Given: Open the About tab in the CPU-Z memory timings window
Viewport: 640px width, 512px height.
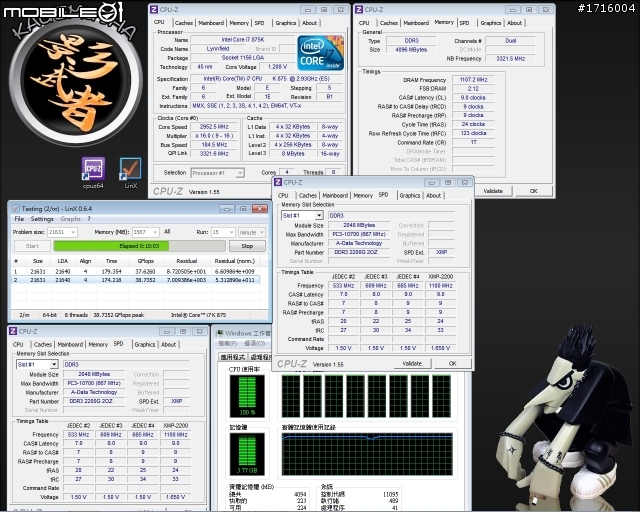Looking at the screenshot, I should 514,23.
